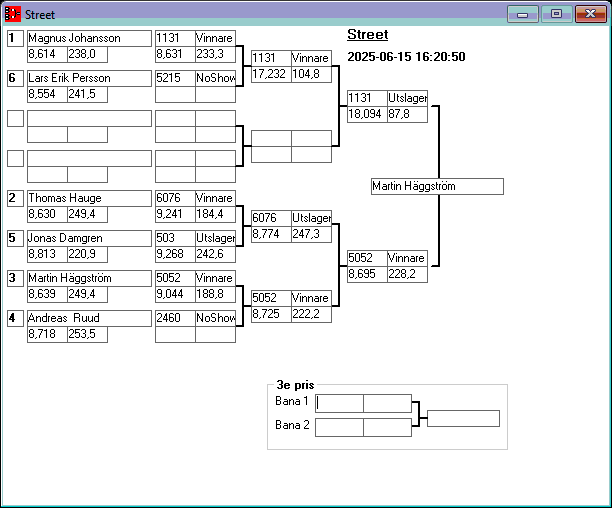Click the Bana 2 first input field
This screenshot has height=508, width=612.
coord(339,428)
